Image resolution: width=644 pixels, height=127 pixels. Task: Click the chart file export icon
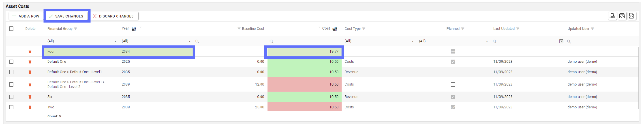(632, 16)
